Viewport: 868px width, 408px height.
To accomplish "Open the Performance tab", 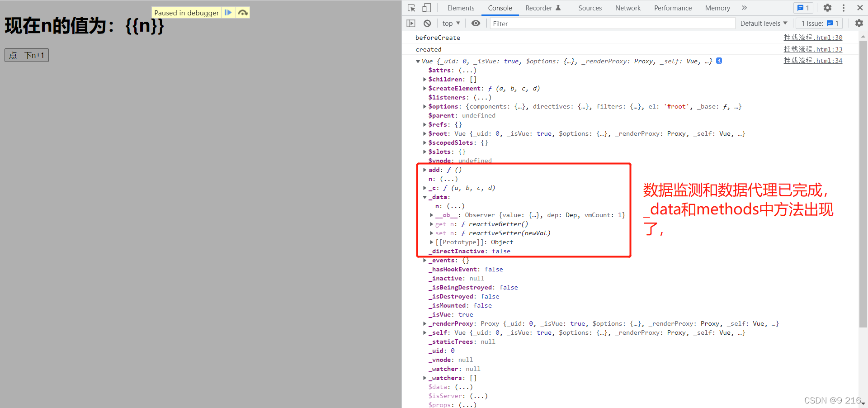I will [x=673, y=8].
